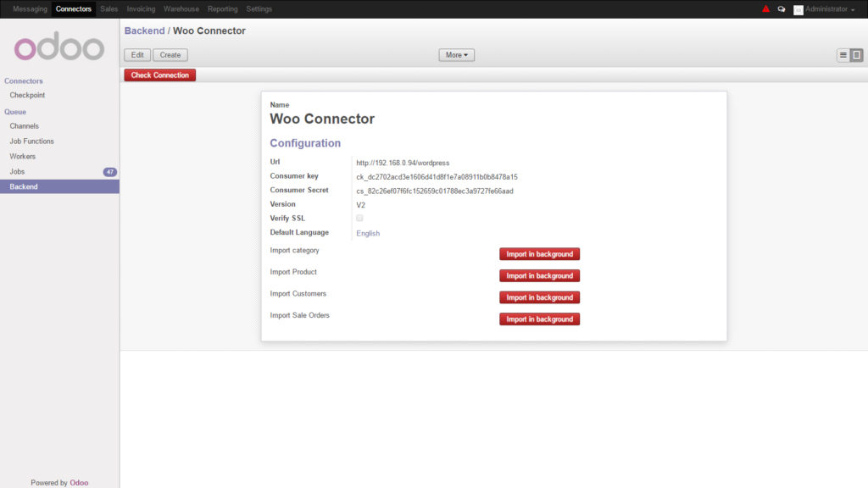
Task: Import Sale Orders in background
Action: point(539,319)
